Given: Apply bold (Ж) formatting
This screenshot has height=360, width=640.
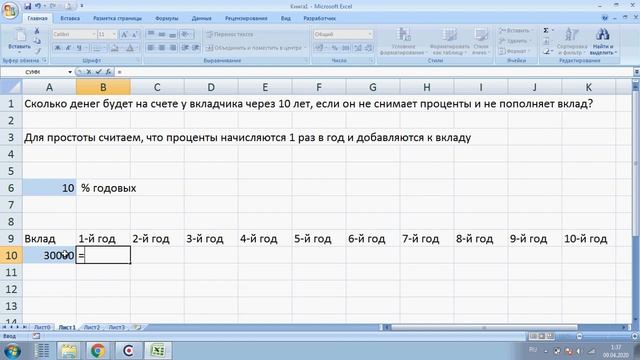Looking at the screenshot, I should click(58, 48).
